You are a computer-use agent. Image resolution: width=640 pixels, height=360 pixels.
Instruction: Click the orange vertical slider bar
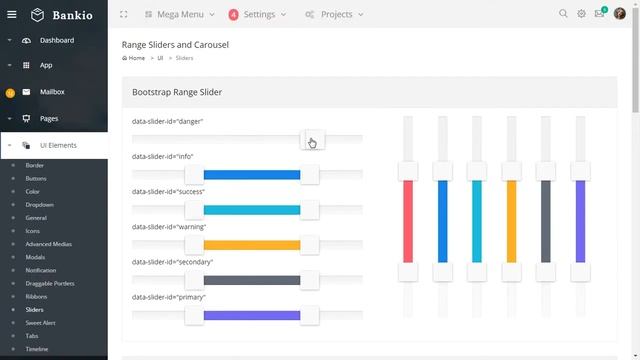(x=511, y=221)
